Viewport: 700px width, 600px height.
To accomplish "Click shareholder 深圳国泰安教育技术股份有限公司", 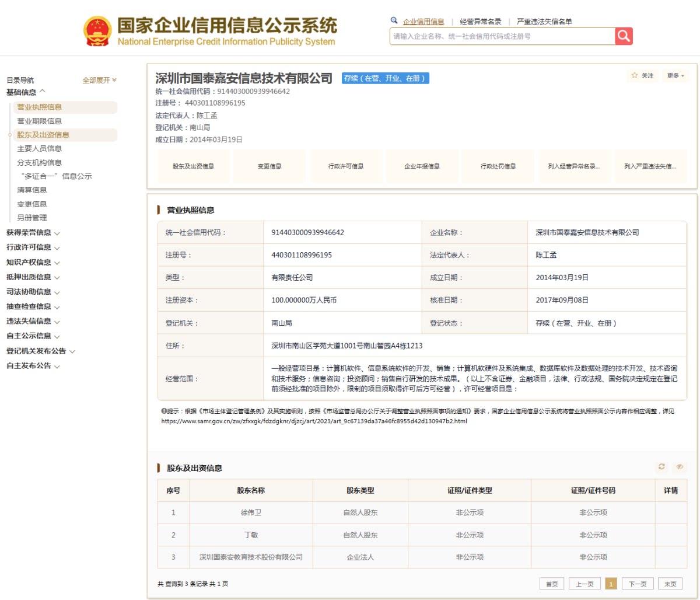I will (251, 557).
